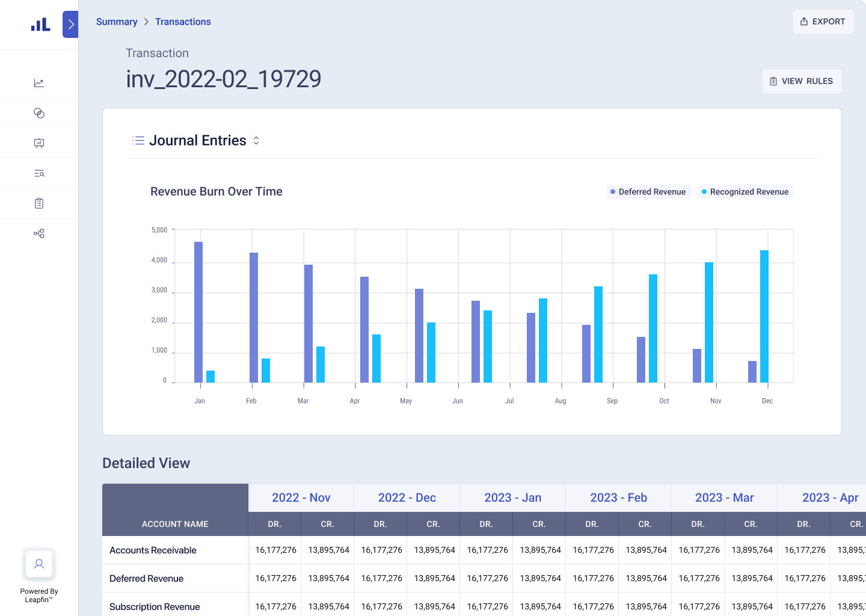Click the journal entries list icon
The width and height of the screenshot is (866, 616).
138,140
